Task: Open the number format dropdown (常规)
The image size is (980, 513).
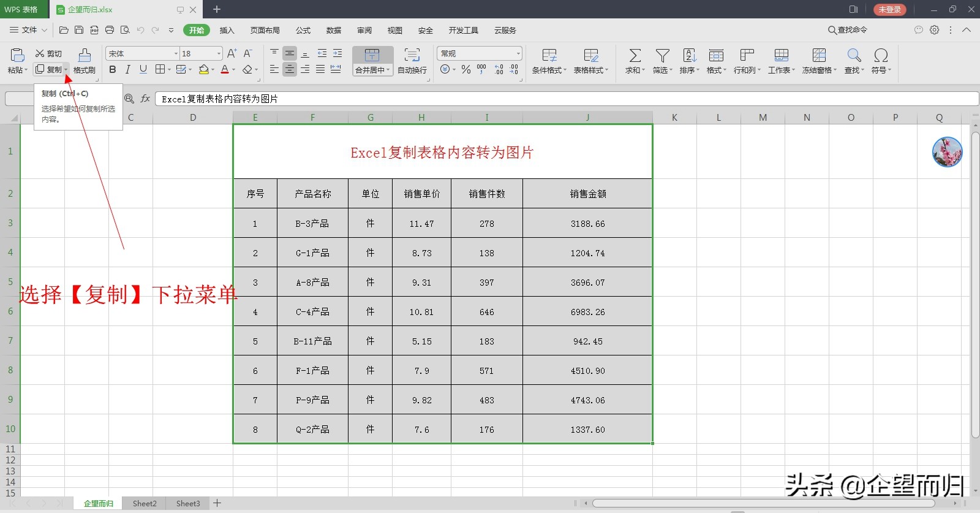Action: point(518,53)
